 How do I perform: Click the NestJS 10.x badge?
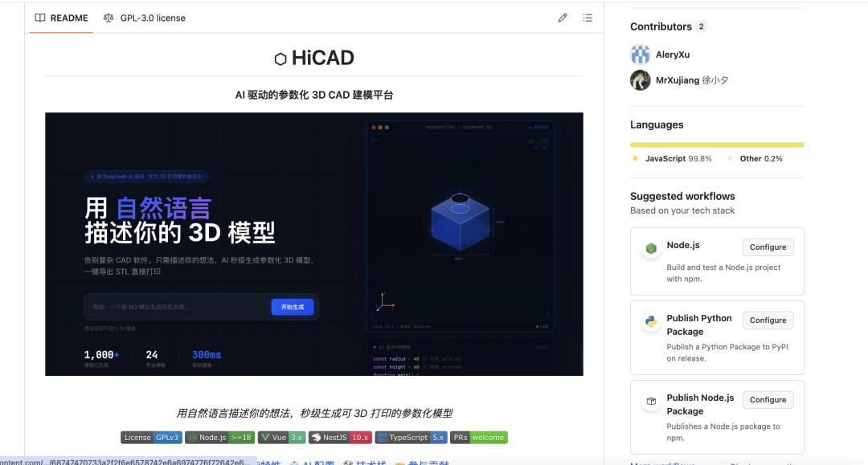click(340, 438)
